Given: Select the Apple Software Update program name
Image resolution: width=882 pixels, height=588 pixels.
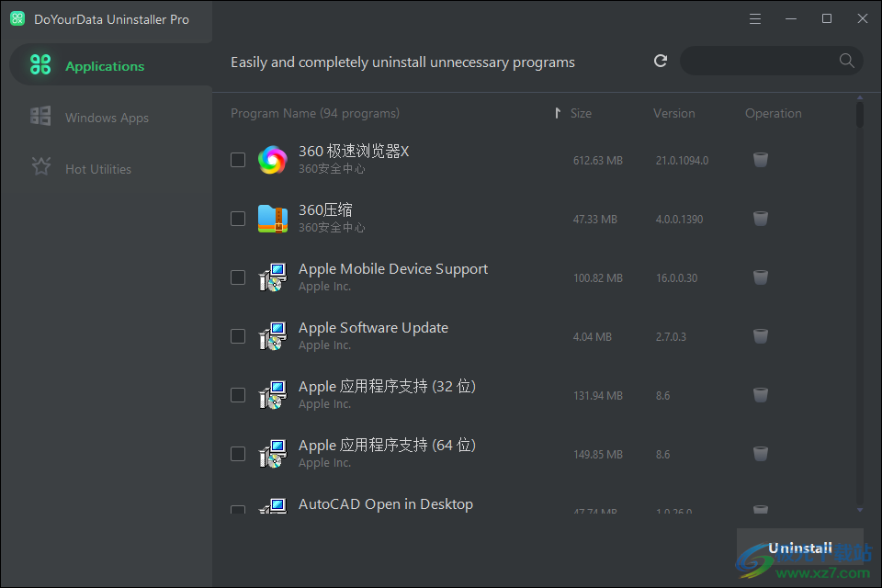Looking at the screenshot, I should point(374,327).
